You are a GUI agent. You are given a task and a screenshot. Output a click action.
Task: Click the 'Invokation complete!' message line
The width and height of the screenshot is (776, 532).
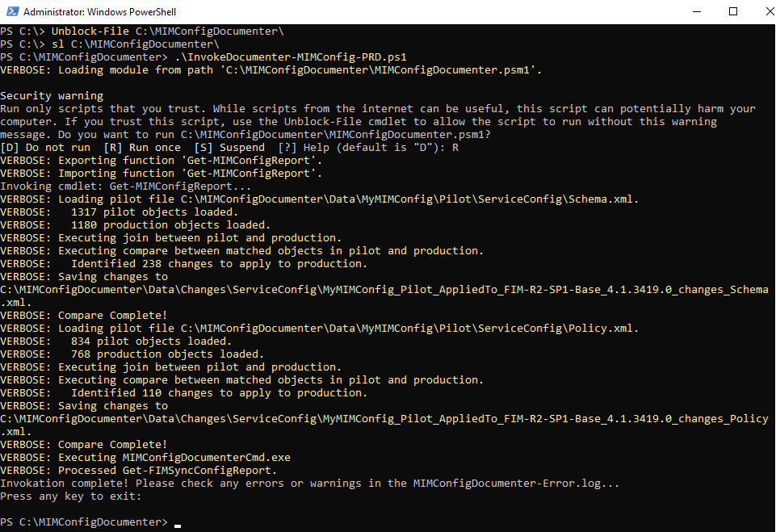(309, 483)
